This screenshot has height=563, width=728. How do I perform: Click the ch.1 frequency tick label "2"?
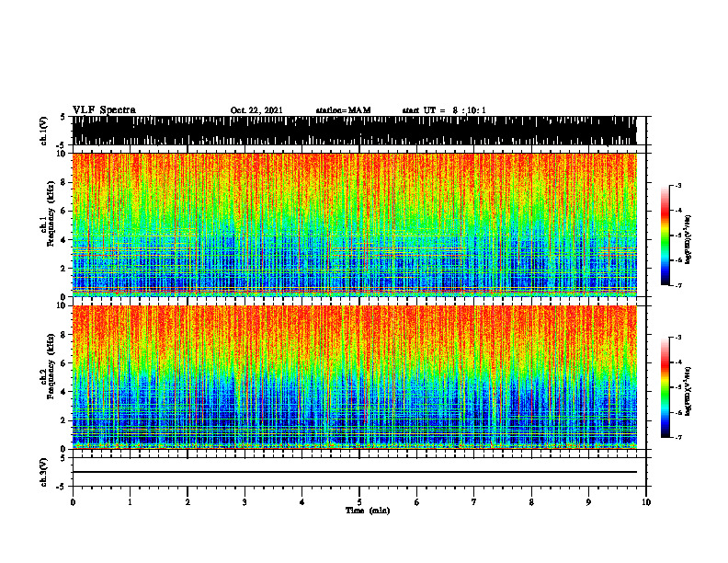coord(64,269)
